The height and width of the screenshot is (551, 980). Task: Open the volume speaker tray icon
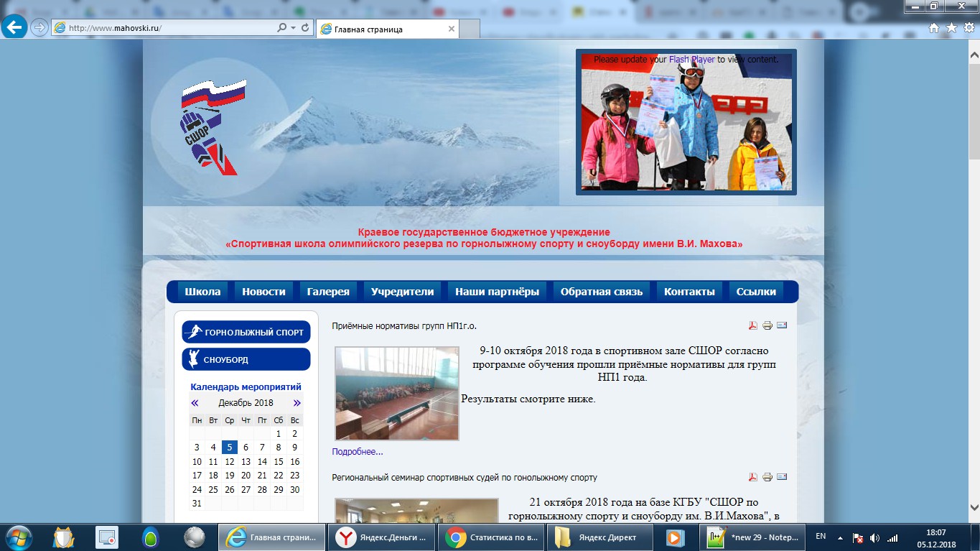(x=874, y=537)
